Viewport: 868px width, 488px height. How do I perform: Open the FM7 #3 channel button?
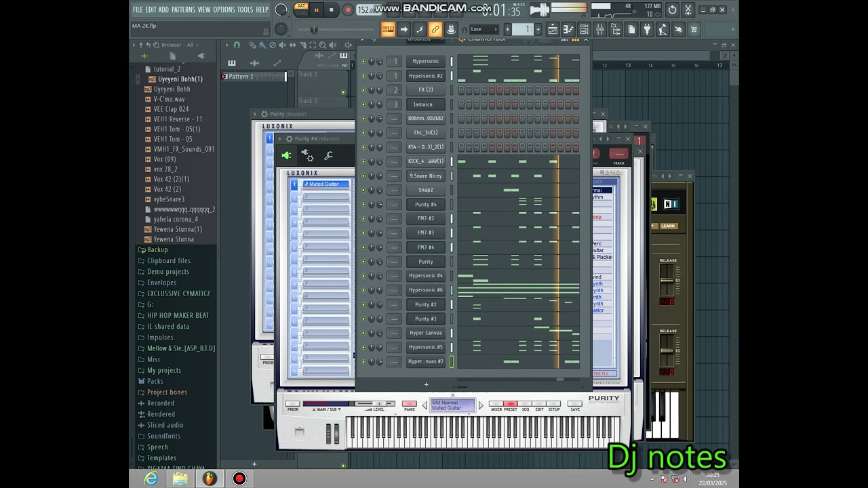pyautogui.click(x=426, y=233)
